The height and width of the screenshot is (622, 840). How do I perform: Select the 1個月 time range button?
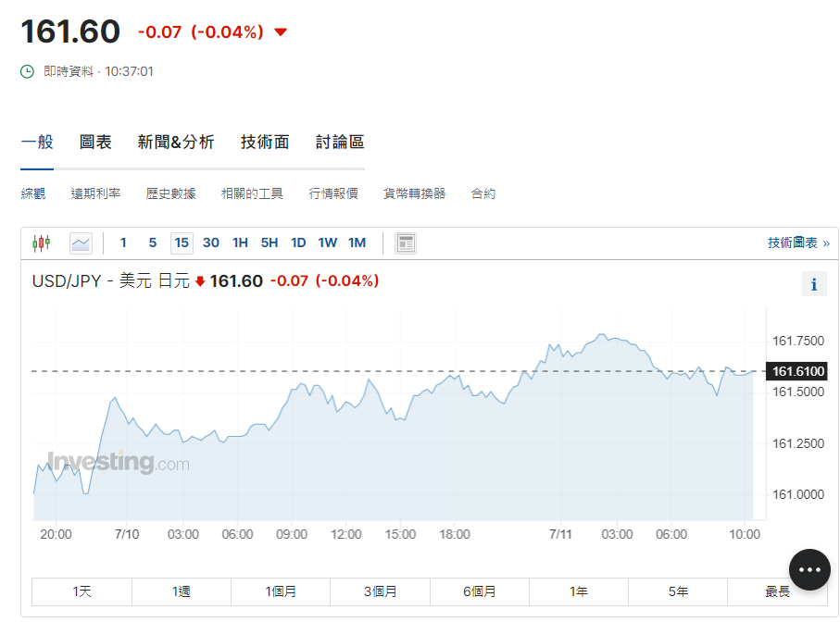[281, 591]
